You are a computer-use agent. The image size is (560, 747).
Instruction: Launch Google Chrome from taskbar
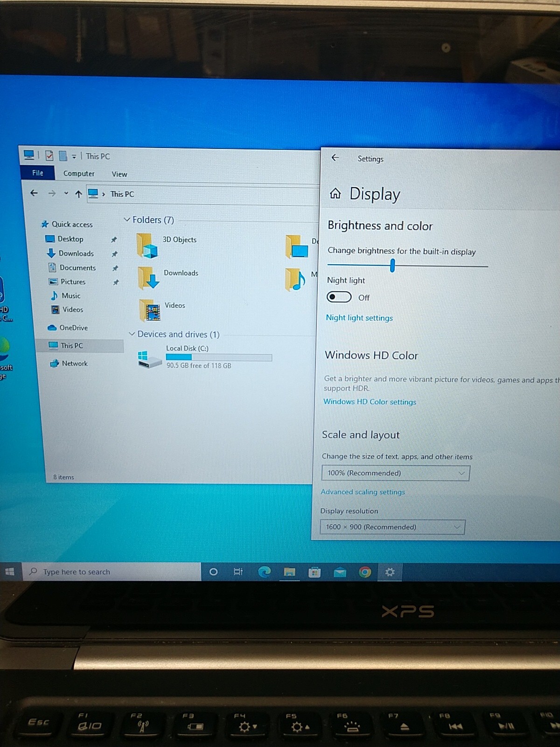365,572
